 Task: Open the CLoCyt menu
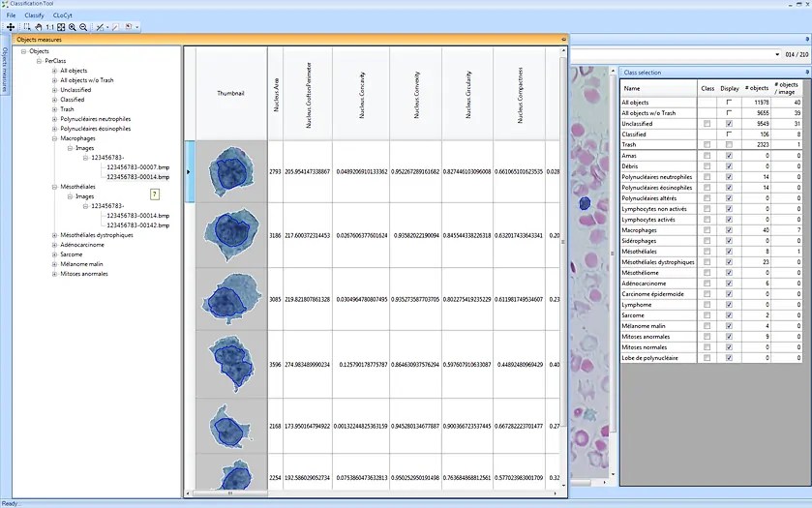(x=63, y=15)
